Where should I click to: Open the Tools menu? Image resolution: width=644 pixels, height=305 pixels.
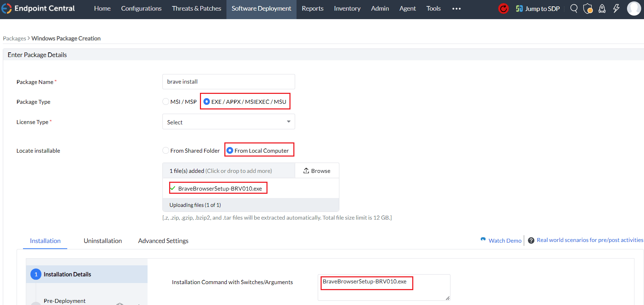coord(433,9)
